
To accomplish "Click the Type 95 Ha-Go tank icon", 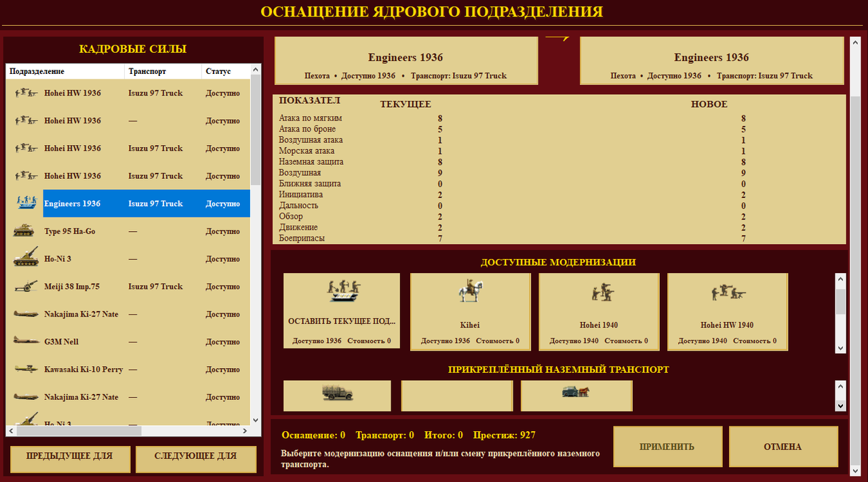I will (24, 231).
